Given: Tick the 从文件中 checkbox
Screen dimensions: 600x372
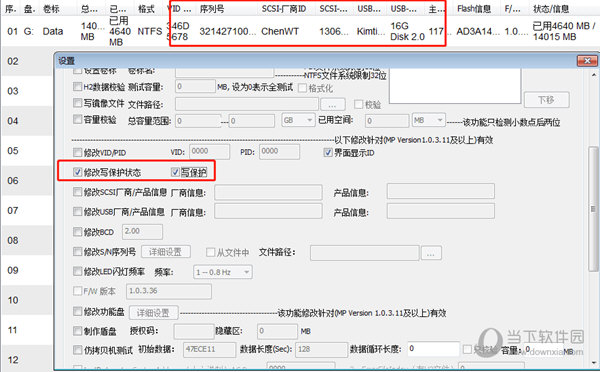Looking at the screenshot, I should (x=210, y=252).
